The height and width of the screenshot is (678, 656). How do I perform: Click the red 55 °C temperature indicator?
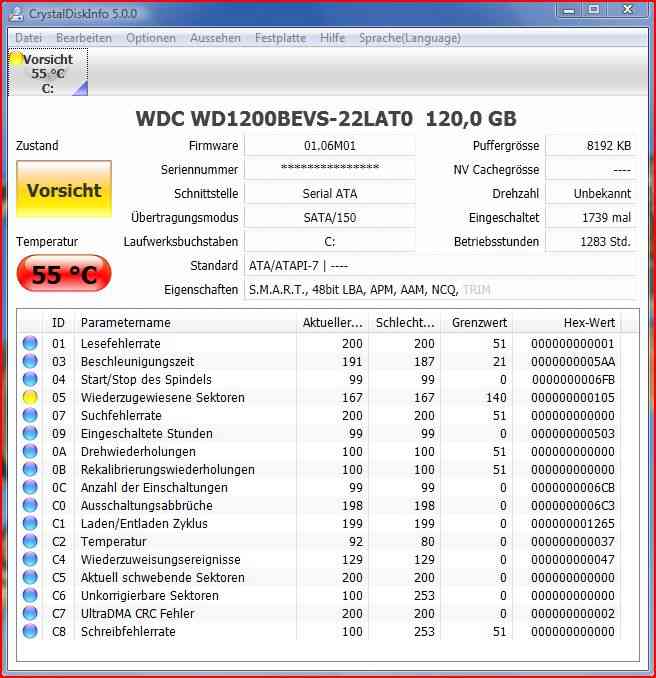[64, 274]
